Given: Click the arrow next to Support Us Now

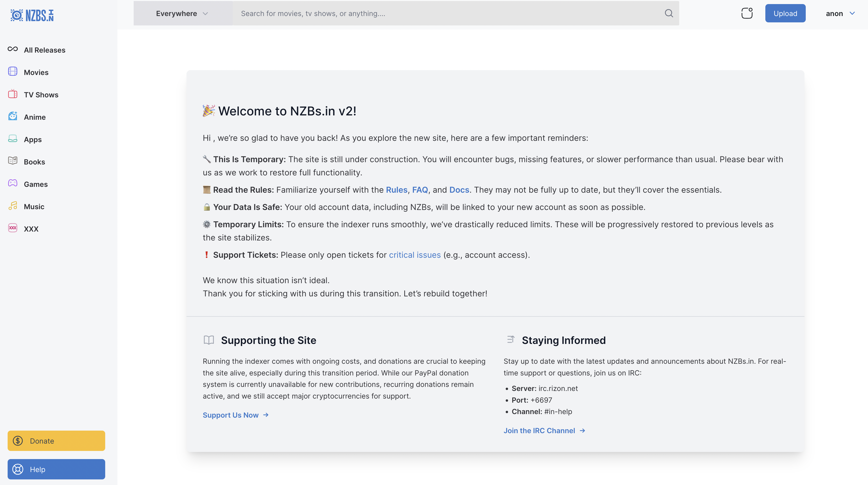Looking at the screenshot, I should 266,415.
